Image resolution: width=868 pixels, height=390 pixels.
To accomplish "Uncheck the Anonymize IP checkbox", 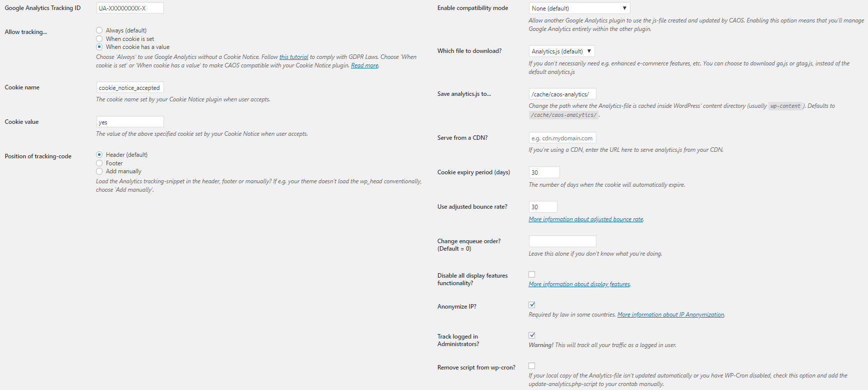I will [x=532, y=305].
